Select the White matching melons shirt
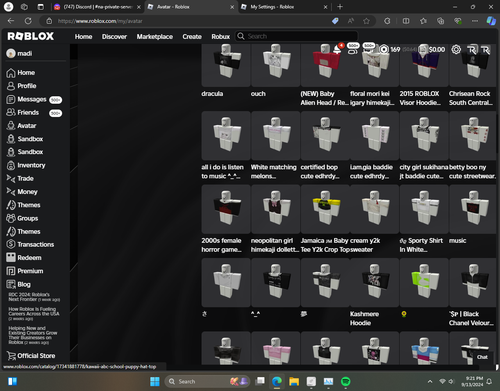The width and height of the screenshot is (500, 391). (x=275, y=136)
